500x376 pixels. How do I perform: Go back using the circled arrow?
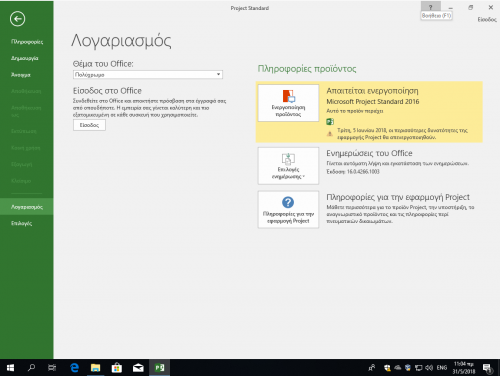point(17,19)
